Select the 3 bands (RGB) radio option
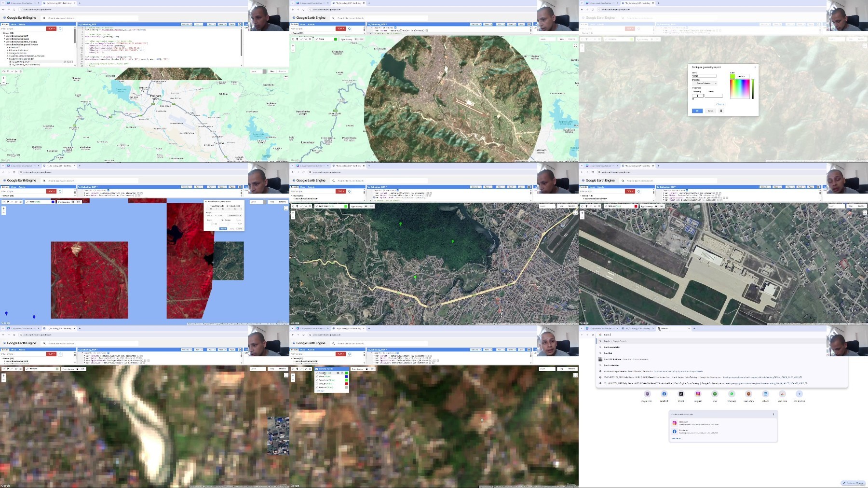Image resolution: width=868 pixels, height=488 pixels. [x=228, y=206]
